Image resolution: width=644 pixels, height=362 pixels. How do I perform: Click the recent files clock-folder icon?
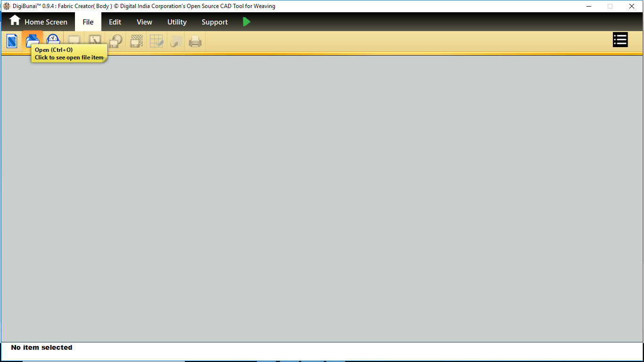coord(53,40)
